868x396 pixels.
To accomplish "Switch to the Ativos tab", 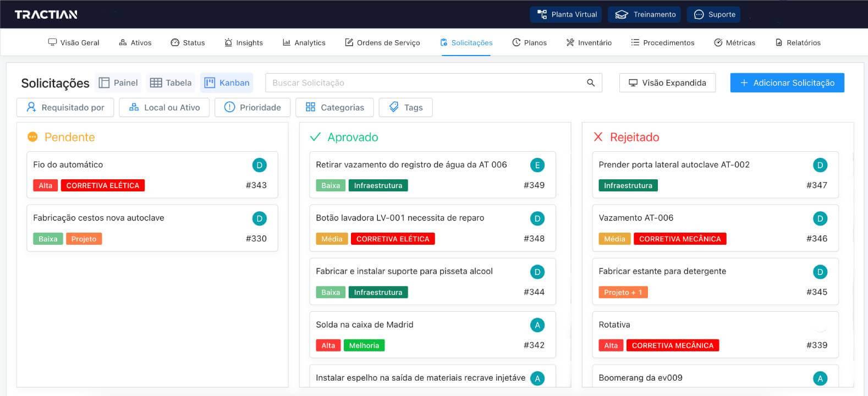I will 135,42.
